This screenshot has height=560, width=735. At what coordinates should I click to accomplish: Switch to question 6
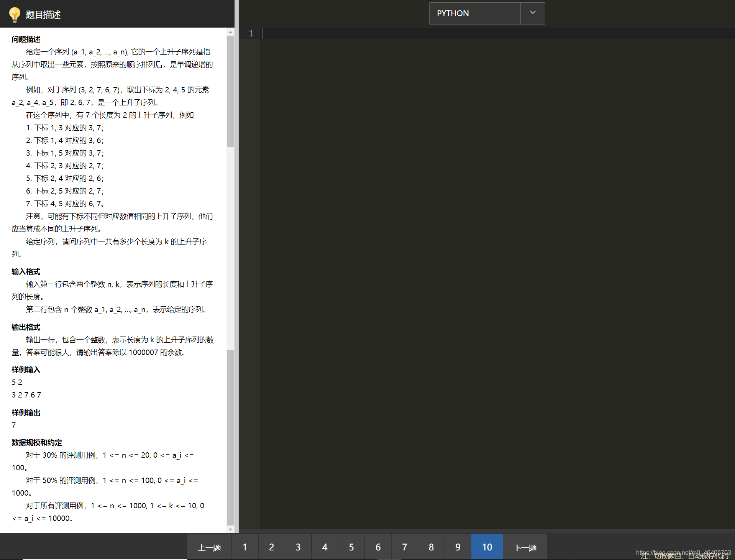[x=378, y=547]
